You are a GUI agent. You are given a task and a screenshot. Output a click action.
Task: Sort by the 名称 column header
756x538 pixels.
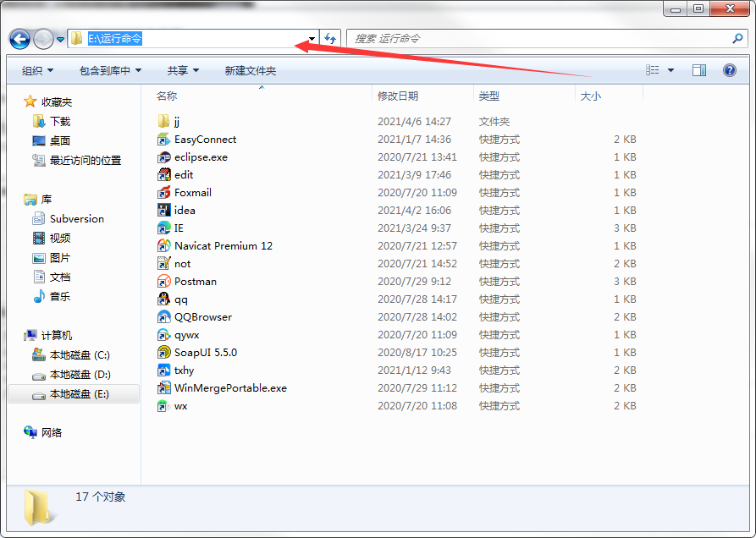coord(167,96)
